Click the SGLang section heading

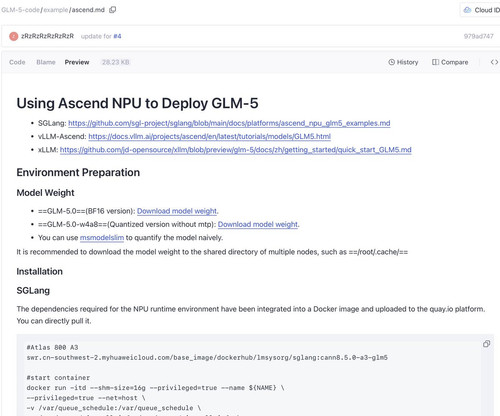click(33, 290)
